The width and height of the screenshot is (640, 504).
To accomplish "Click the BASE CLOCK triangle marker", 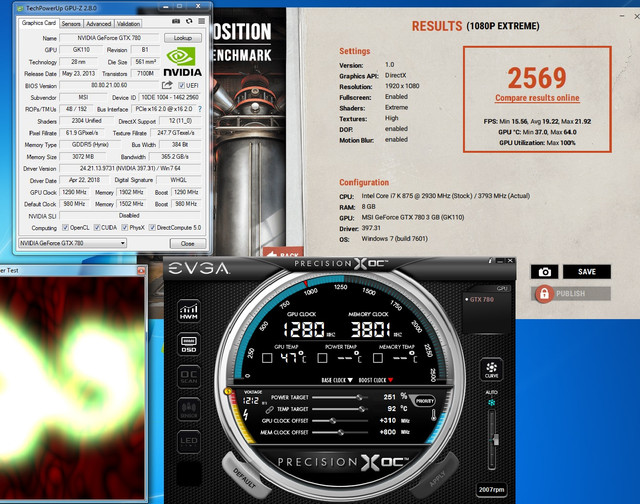I will click(350, 380).
